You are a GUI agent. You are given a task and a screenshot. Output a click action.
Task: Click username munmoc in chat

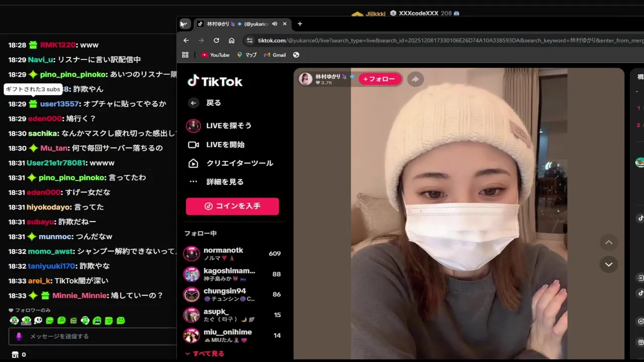coord(55,236)
